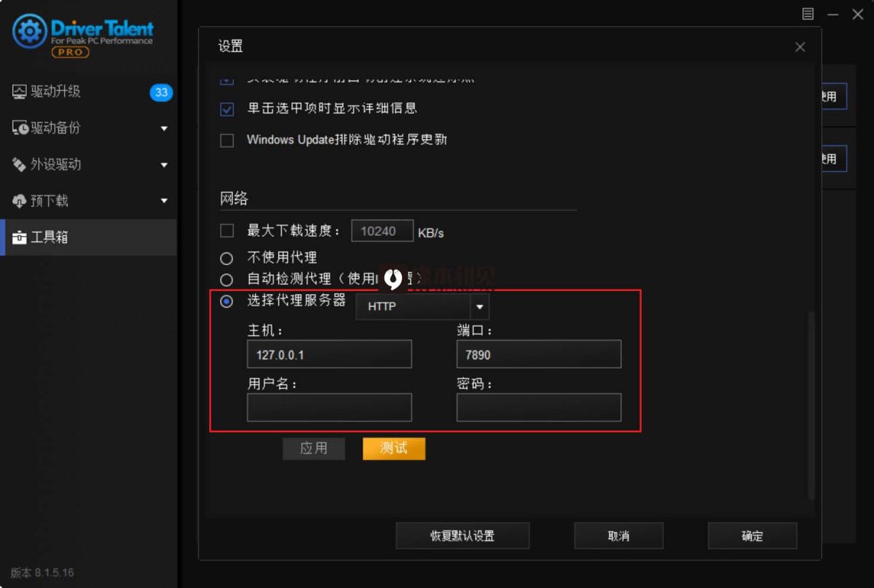Select the 不使用代理 radio button
874x588 pixels.
click(227, 258)
